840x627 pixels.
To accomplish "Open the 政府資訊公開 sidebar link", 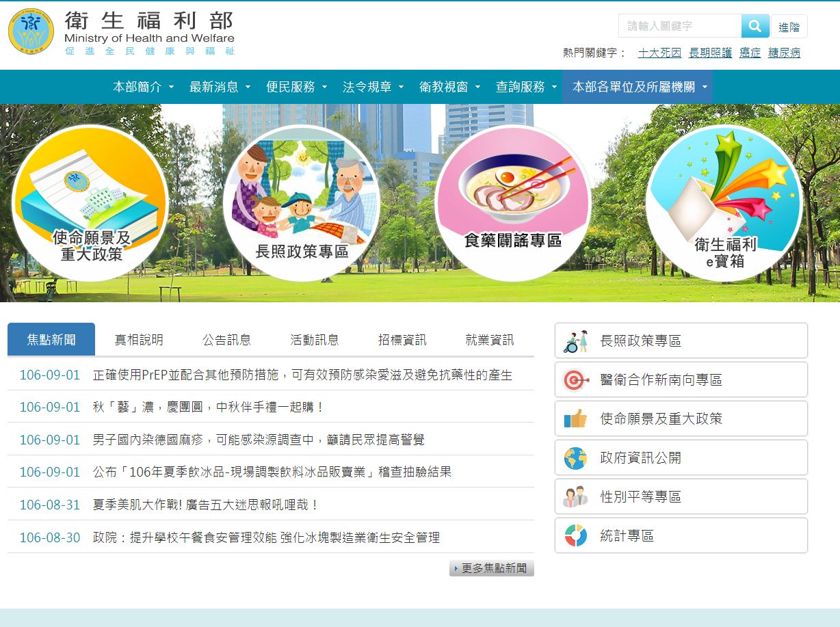I will (681, 457).
